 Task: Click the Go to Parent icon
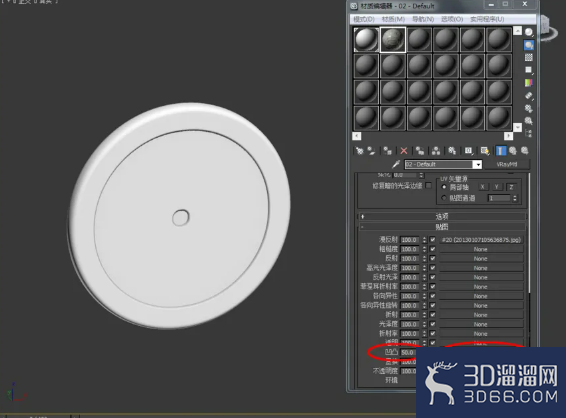coord(513,151)
